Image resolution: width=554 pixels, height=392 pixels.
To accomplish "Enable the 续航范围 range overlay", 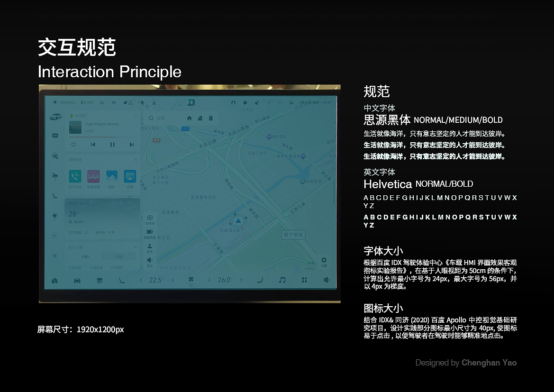I will click(149, 232).
